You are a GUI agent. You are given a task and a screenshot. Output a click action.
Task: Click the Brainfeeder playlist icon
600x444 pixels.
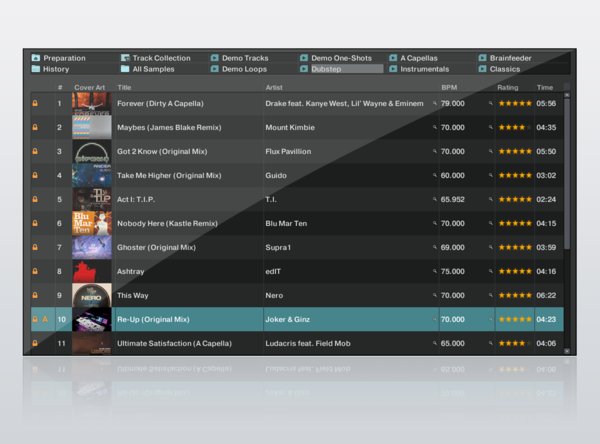[483, 58]
